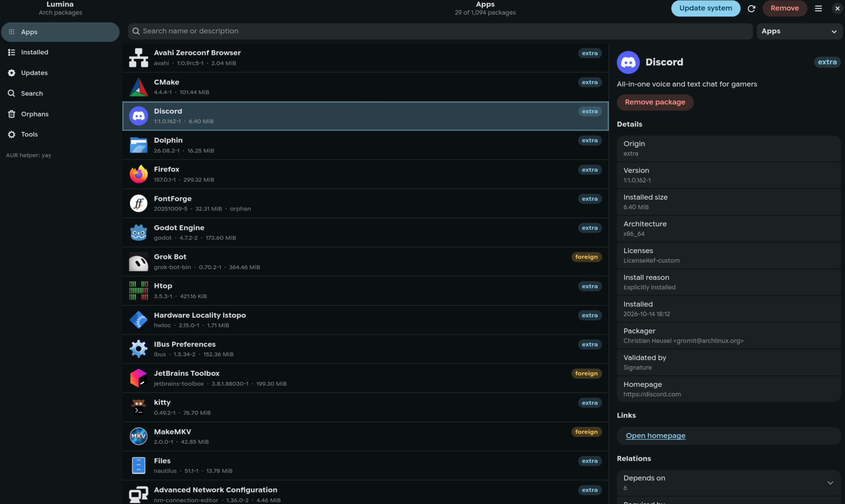
Task: Go to the Updates sidebar tab
Action: [x=60, y=73]
